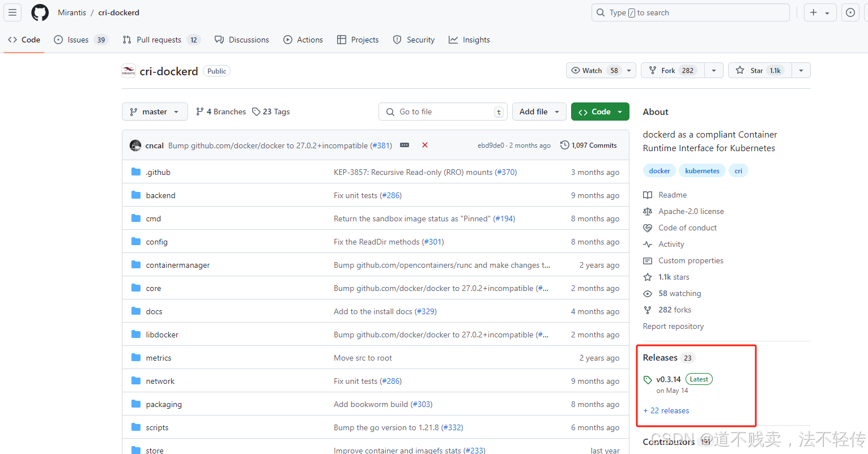The height and width of the screenshot is (454, 868).
Task: Expand commit message details ellipsis
Action: coord(405,145)
